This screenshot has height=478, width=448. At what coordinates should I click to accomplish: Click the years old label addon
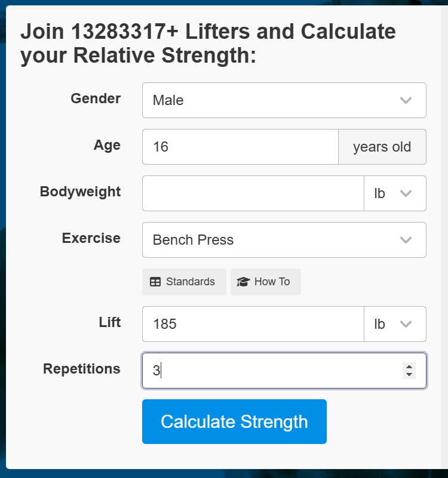coord(382,147)
